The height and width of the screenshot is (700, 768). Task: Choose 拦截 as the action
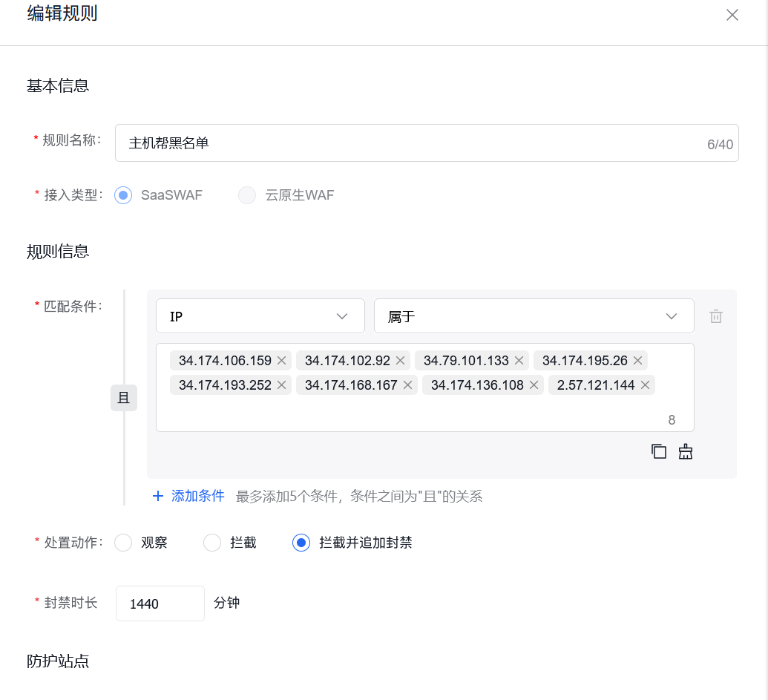[x=212, y=543]
